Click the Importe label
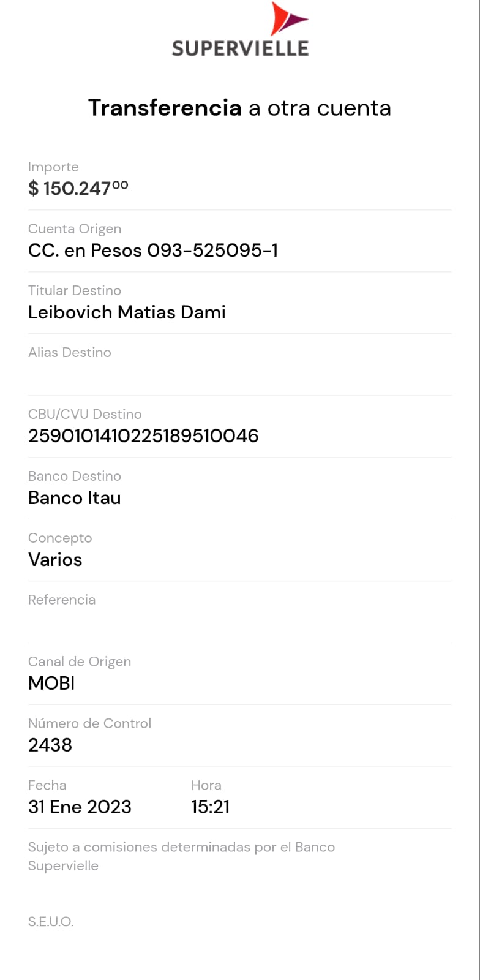Screen dimensions: 480x980 53,167
